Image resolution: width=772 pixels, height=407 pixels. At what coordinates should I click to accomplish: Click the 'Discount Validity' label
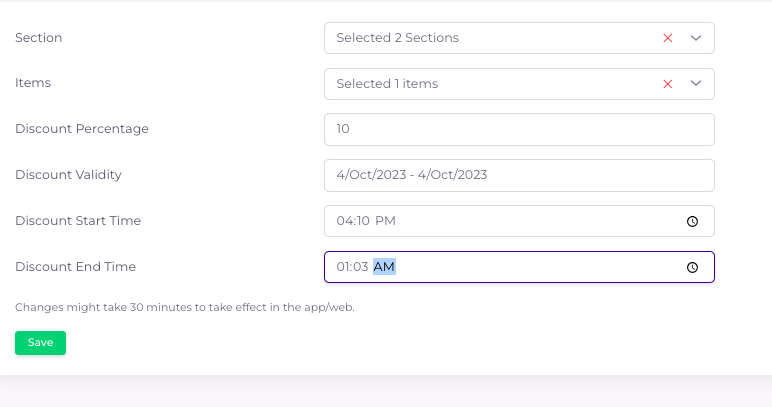click(68, 175)
